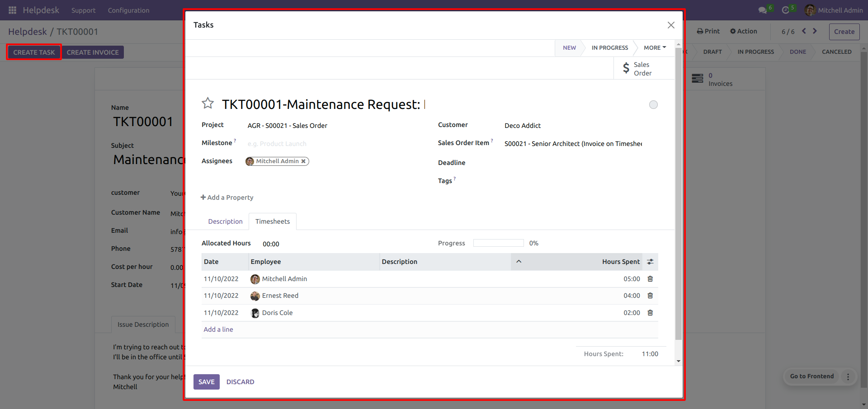Delete Mitchell Admin timesheet line
868x409 pixels.
pos(650,279)
